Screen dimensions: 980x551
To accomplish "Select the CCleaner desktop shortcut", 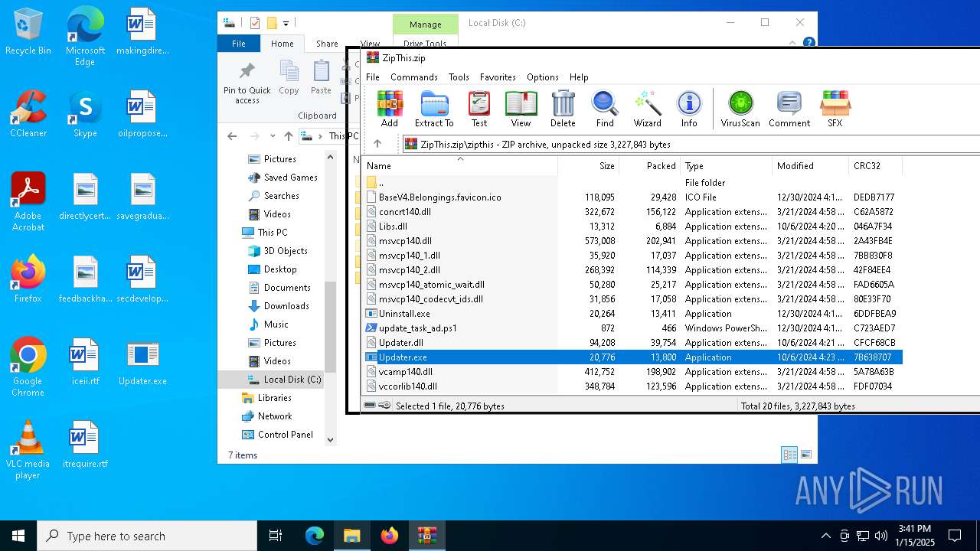I will coord(28,115).
